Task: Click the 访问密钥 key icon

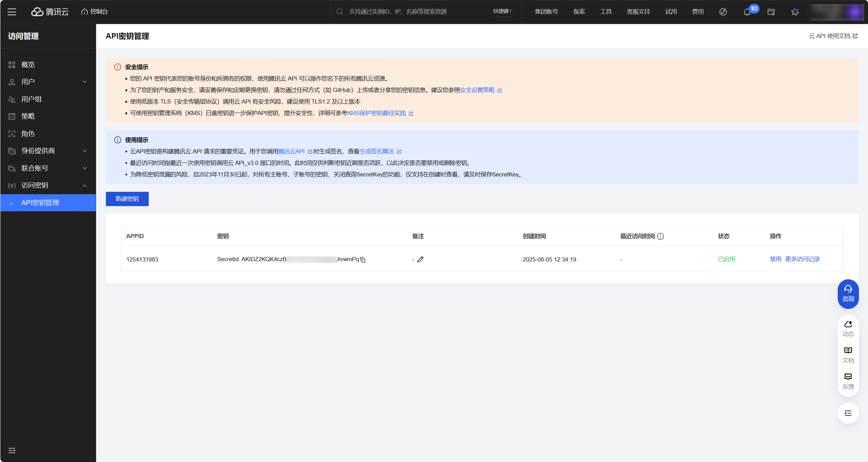Action: [x=12, y=185]
